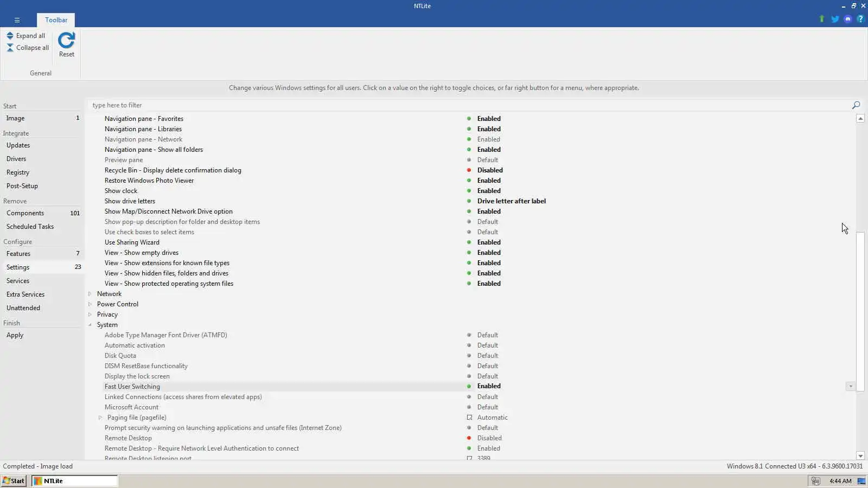868x488 pixels.
Task: Click the green update arrow icon
Action: (x=821, y=19)
